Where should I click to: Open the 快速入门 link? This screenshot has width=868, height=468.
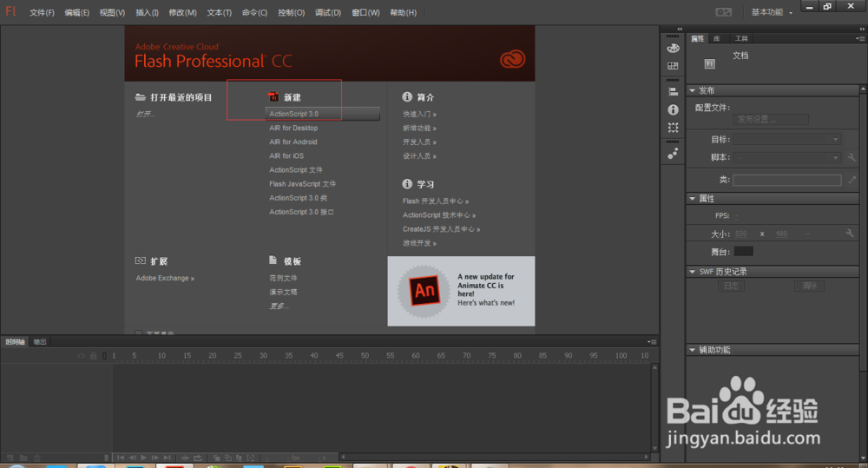click(x=419, y=114)
